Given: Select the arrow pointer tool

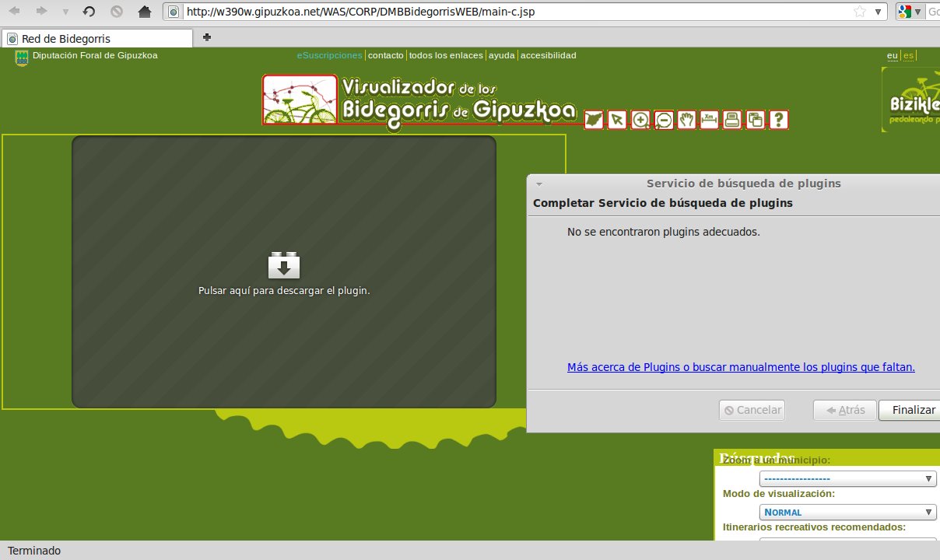Looking at the screenshot, I should pyautogui.click(x=617, y=120).
